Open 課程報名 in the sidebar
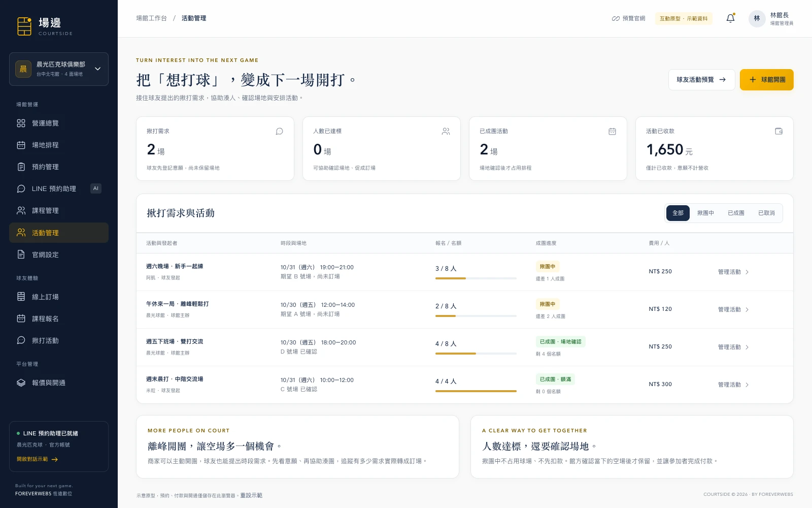Image resolution: width=812 pixels, height=508 pixels. [59, 319]
